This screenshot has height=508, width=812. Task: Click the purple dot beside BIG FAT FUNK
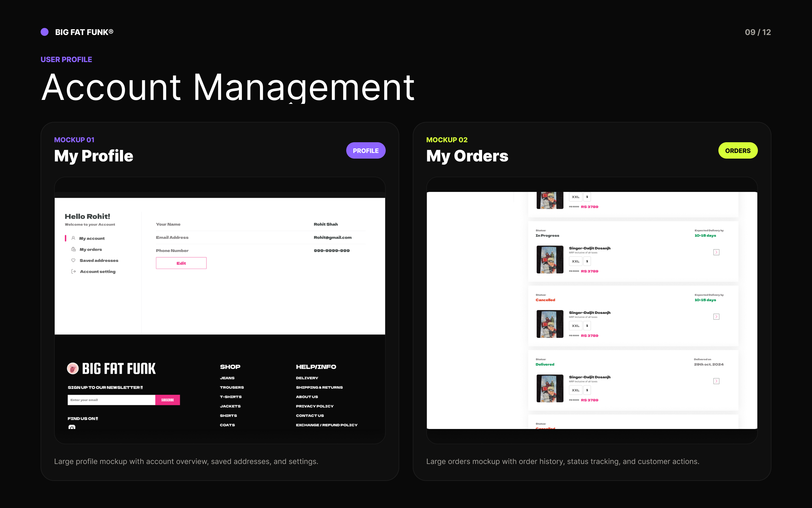pyautogui.click(x=45, y=32)
